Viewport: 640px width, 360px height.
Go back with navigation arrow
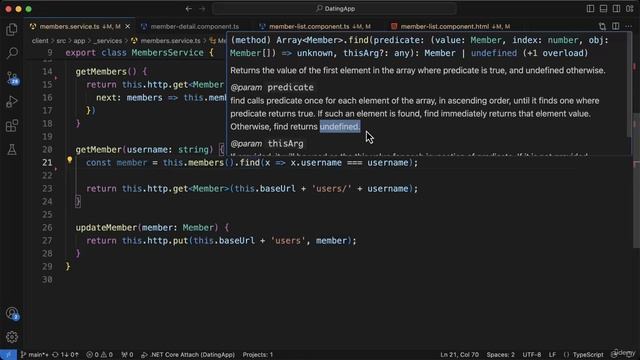point(188,9)
